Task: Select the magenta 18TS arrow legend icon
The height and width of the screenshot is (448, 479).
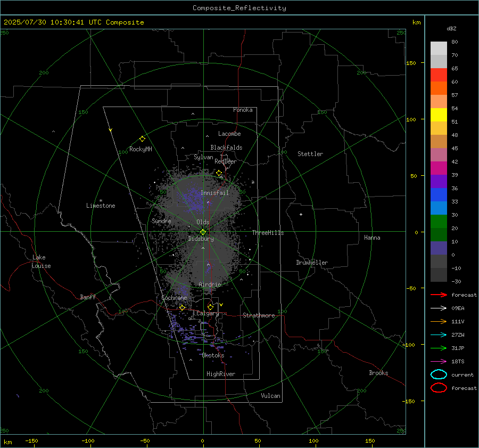Action: pyautogui.click(x=439, y=362)
